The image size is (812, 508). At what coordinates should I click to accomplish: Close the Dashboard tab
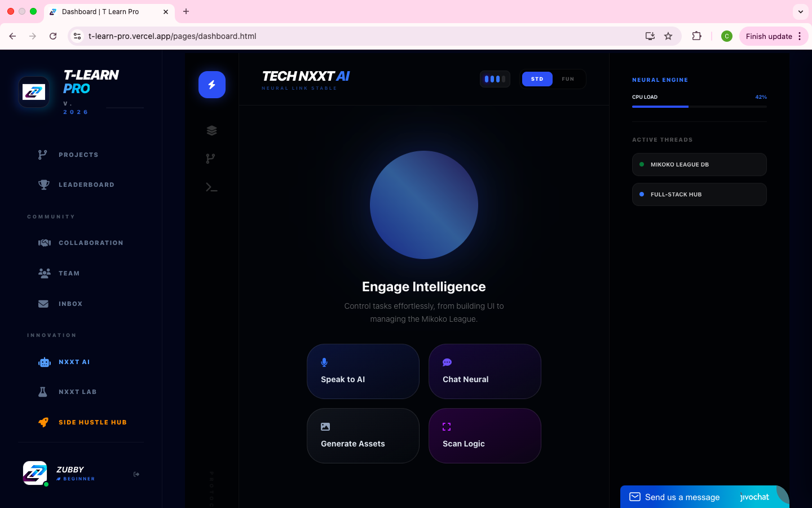(x=166, y=11)
